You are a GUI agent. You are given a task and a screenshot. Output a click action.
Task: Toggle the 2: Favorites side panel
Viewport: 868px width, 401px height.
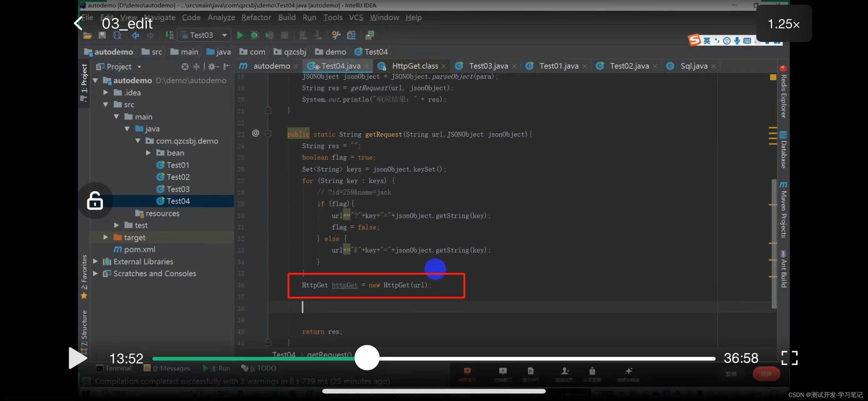coord(84,277)
